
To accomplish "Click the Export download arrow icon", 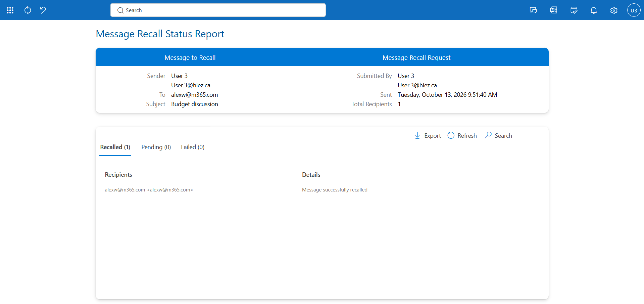I will pos(417,135).
